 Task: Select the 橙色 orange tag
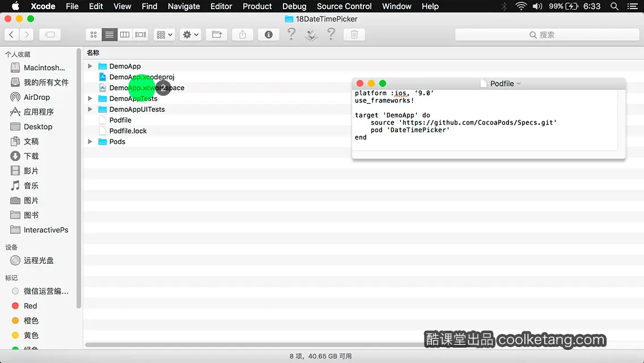click(x=26, y=320)
